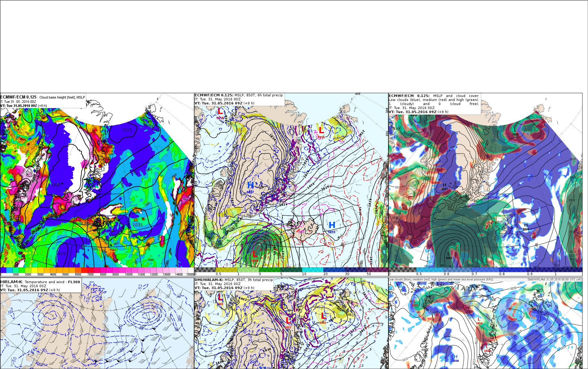
Task: Click the L 1016 marker on the DMI/HIRLAM cloud map
Action: tap(514, 317)
